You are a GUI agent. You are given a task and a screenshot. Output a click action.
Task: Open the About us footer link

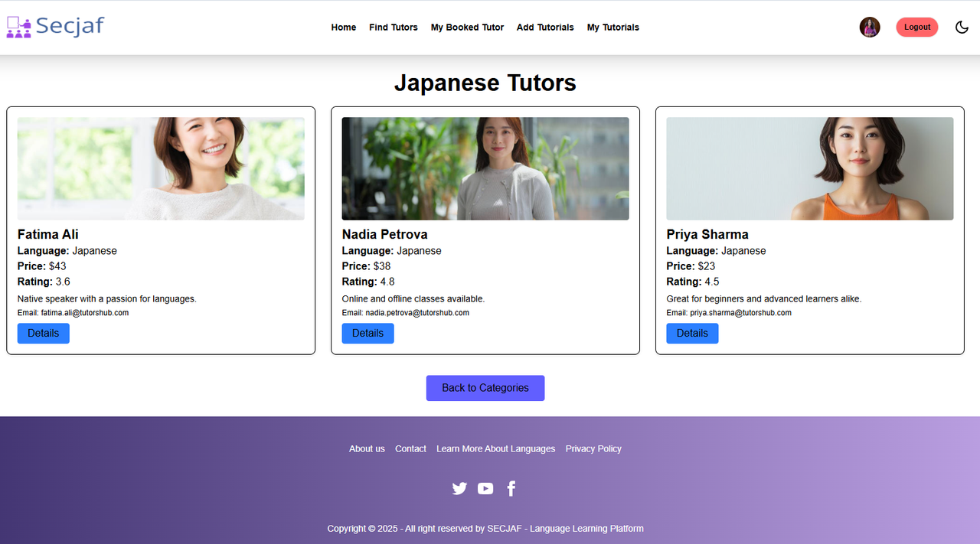(x=367, y=449)
